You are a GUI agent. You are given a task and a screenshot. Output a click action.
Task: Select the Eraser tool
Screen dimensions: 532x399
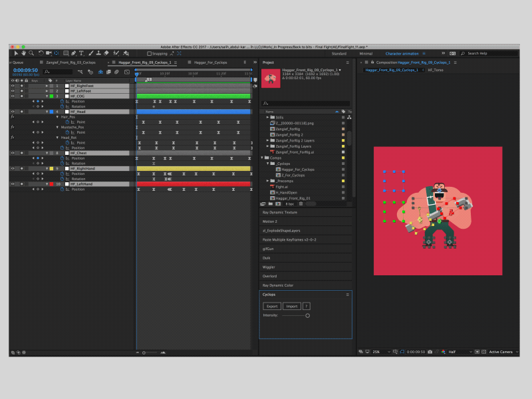(x=106, y=53)
